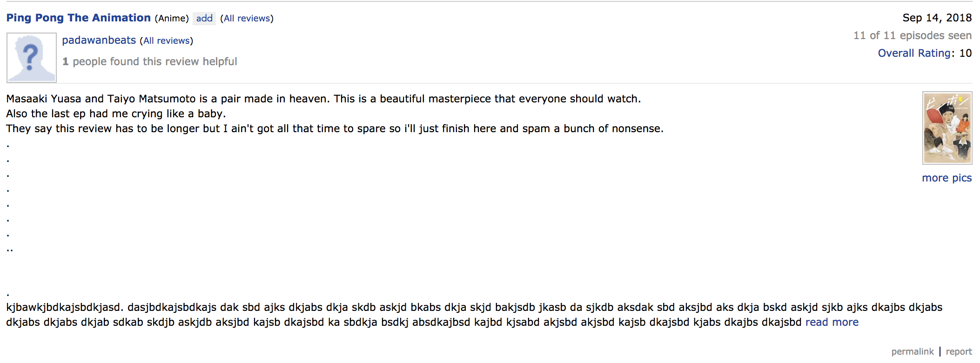The width and height of the screenshot is (980, 363).
Task: Follow the more pics link
Action: [946, 178]
